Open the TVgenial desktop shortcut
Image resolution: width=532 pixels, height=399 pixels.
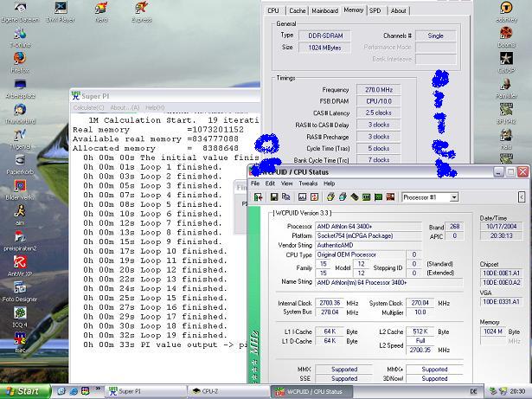click(x=20, y=139)
